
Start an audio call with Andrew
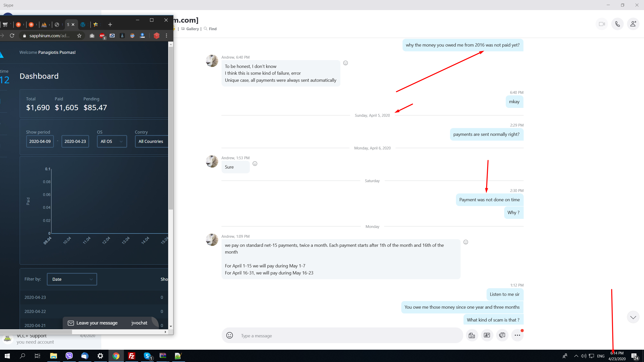617,24
